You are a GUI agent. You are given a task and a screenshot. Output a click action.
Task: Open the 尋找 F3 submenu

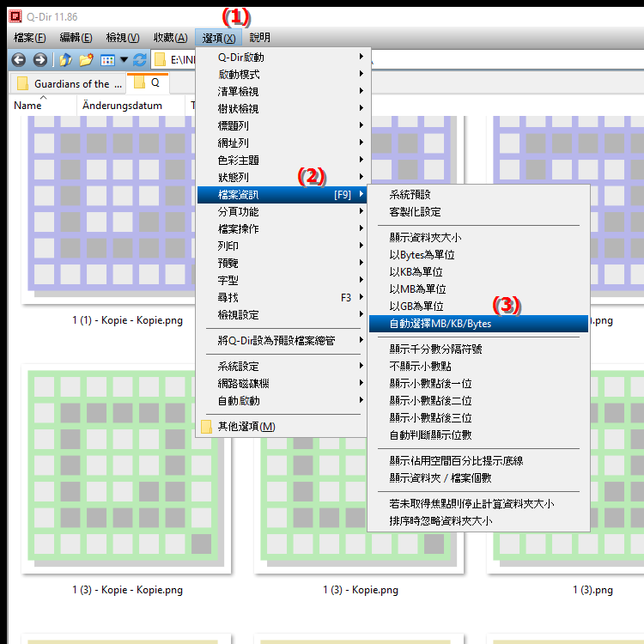pos(283,298)
